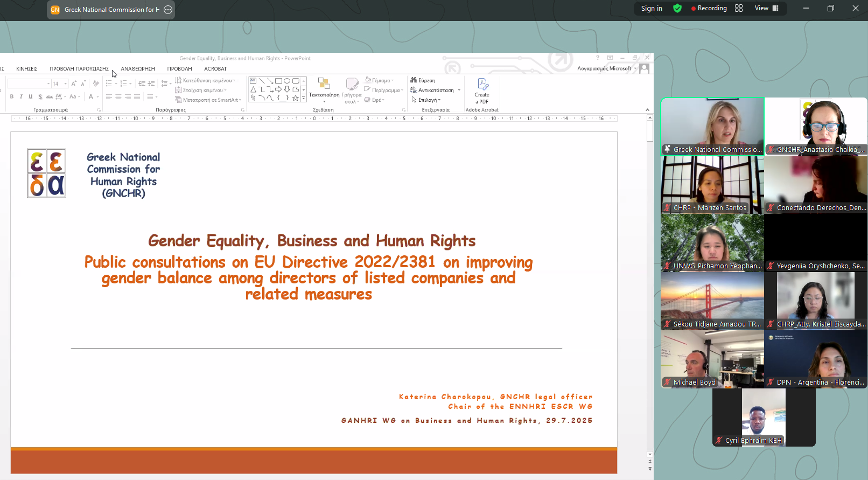This screenshot has height=480, width=868.
Task: Open the Γραμματοσειρά font dialog launcher
Action: (x=99, y=110)
